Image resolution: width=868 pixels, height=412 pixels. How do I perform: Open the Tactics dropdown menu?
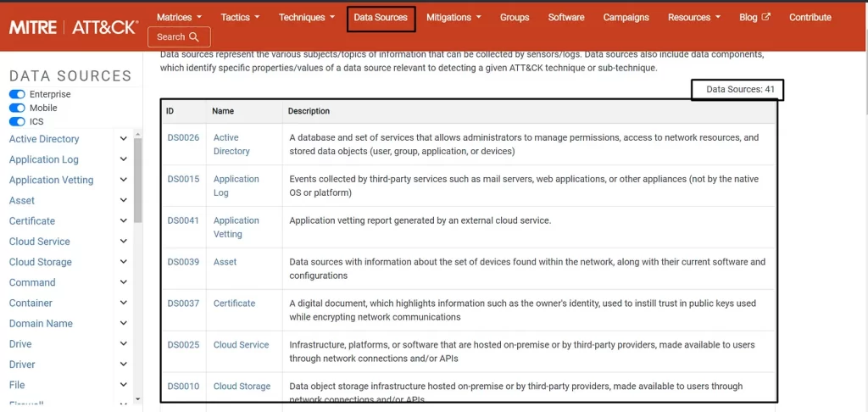coord(240,17)
